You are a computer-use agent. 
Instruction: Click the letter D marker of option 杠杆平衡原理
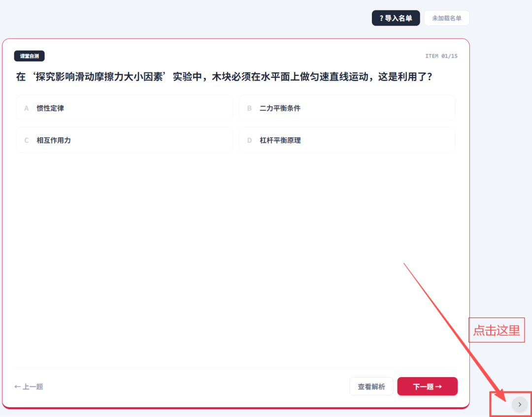[x=249, y=140]
